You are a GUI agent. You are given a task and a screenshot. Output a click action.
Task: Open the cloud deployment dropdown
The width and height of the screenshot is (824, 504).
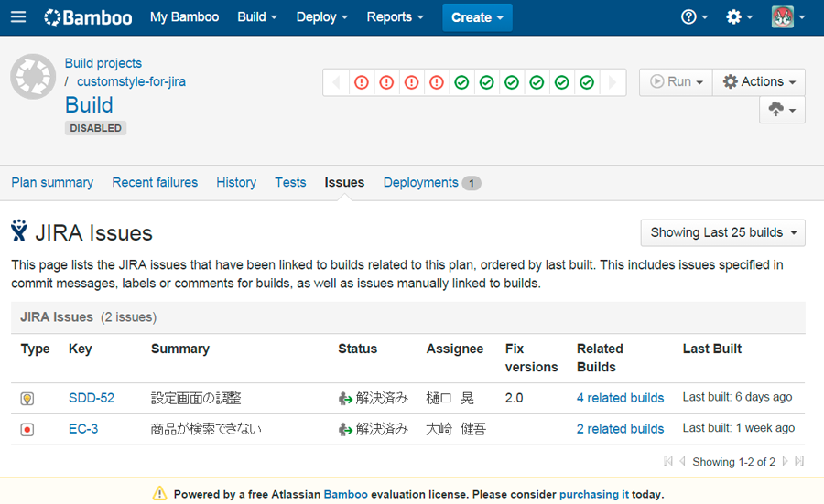(782, 110)
